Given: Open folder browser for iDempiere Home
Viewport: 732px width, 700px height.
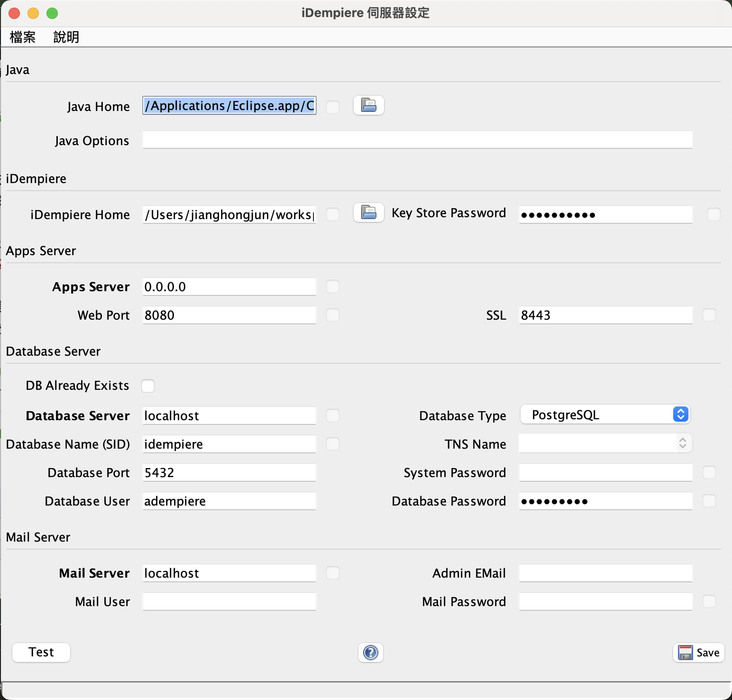Looking at the screenshot, I should 369,212.
